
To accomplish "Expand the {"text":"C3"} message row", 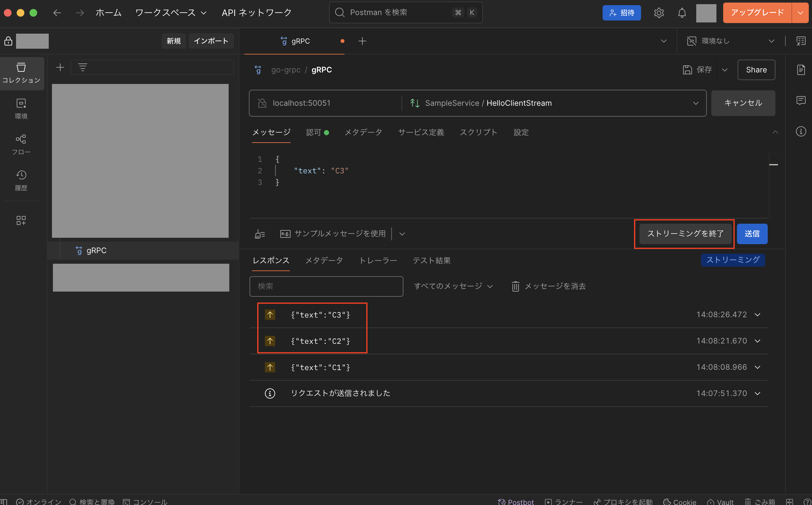I will 757,315.
